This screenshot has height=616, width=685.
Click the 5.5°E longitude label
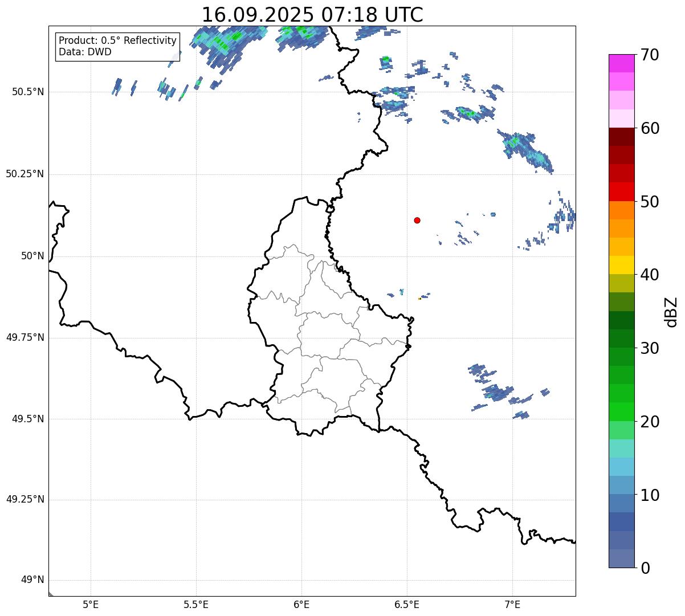tap(196, 605)
